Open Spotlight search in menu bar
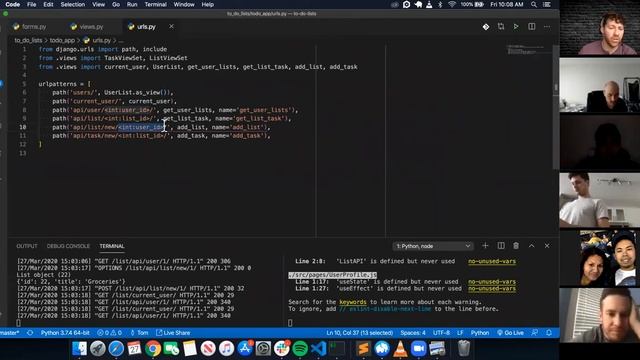The image size is (640, 360). tap(533, 4)
